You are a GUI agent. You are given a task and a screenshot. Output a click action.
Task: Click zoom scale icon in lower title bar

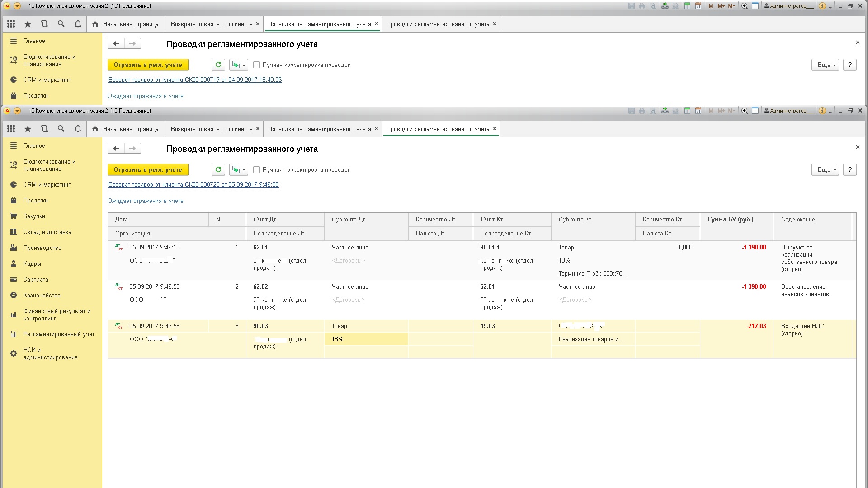(745, 111)
